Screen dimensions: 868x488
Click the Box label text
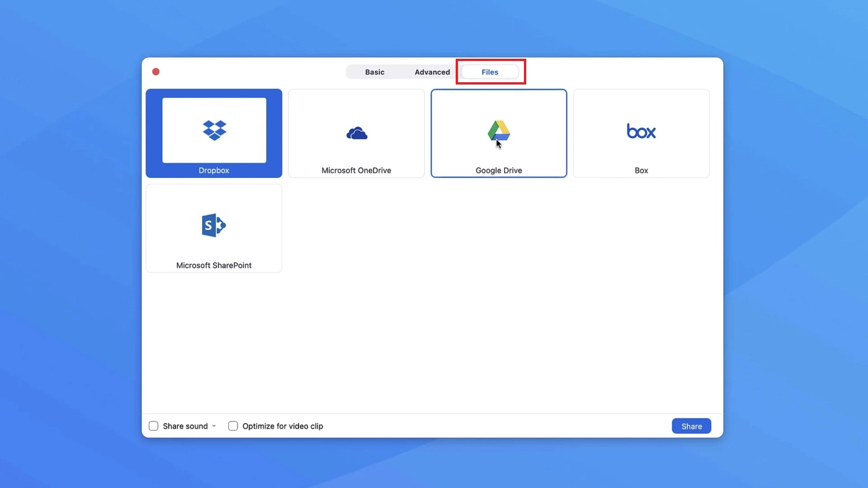[641, 170]
